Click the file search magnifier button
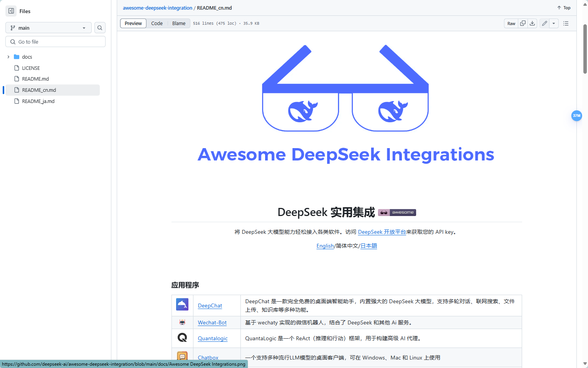Viewport: 588px width, 368px height. pyautogui.click(x=100, y=28)
